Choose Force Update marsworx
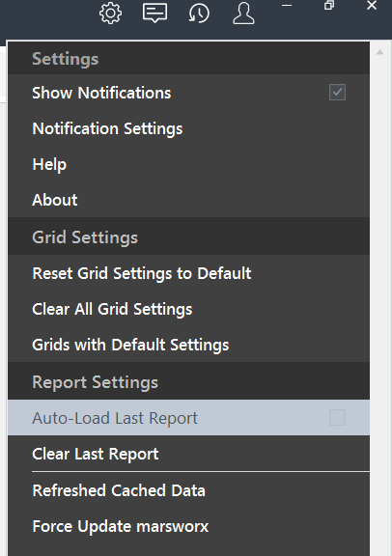Image resolution: width=392 pixels, height=556 pixels. pos(188,526)
